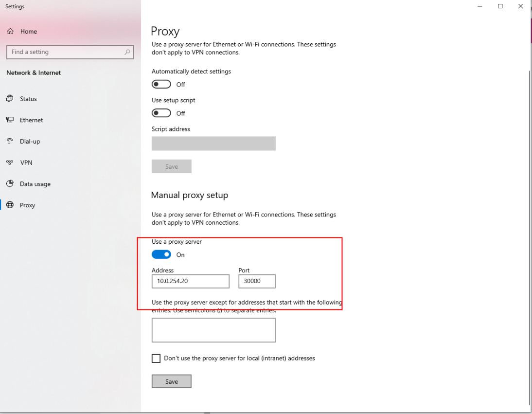Click the vertical scrollbar on the right
Viewport: 532px width, 414px height.
[530, 234]
